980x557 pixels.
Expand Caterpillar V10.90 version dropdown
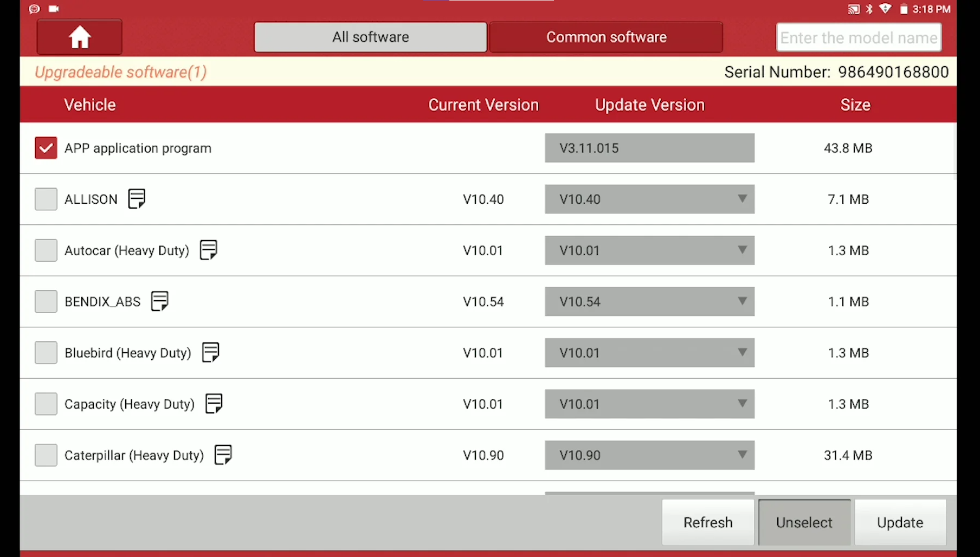[649, 455]
